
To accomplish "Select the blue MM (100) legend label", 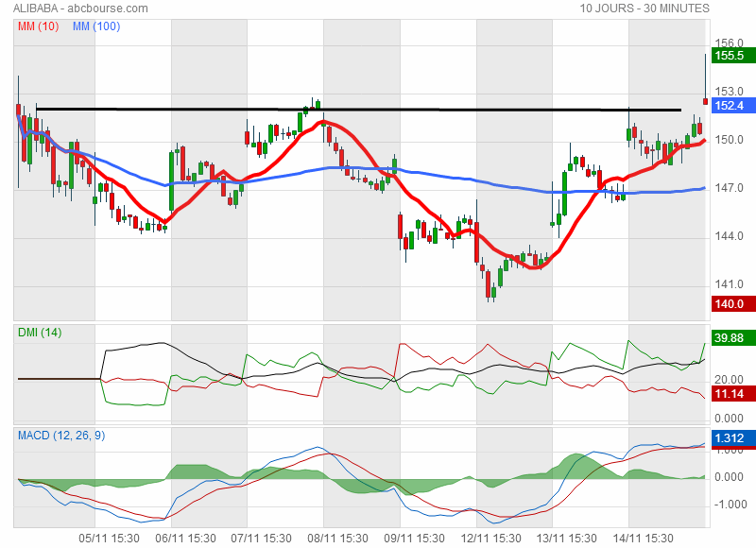I will click(96, 26).
